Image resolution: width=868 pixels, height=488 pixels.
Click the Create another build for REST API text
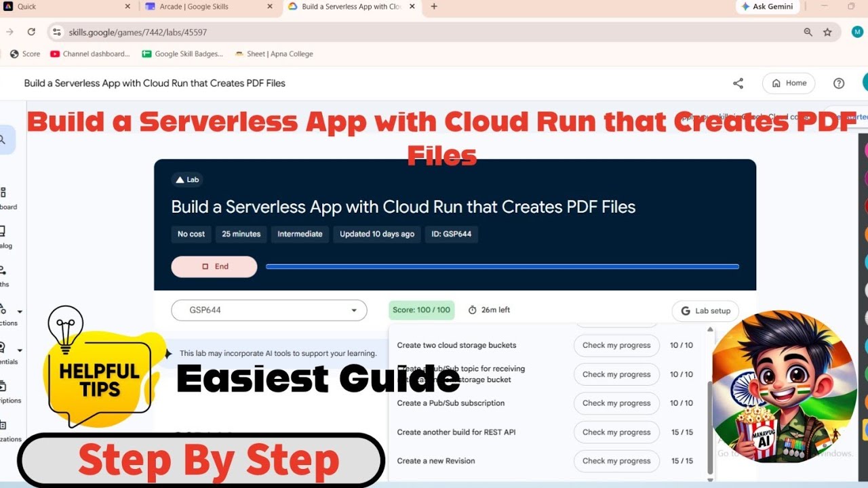(456, 432)
